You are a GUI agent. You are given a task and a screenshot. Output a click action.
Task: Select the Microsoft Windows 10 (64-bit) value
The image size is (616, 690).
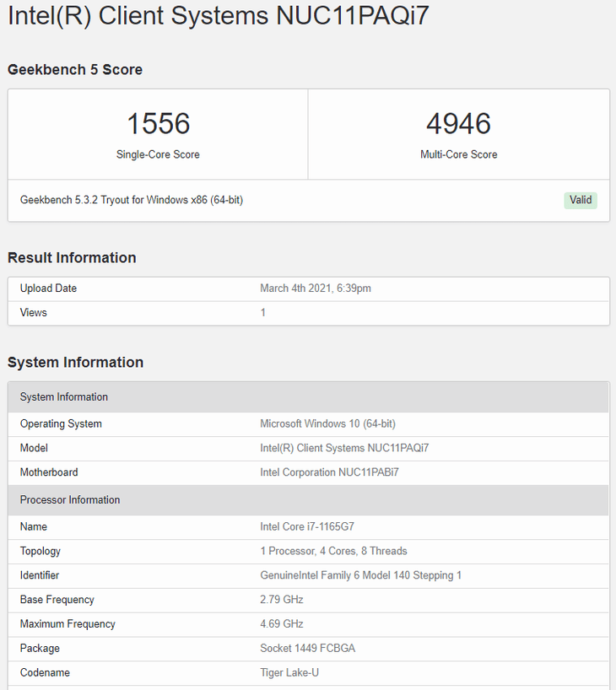pyautogui.click(x=327, y=423)
